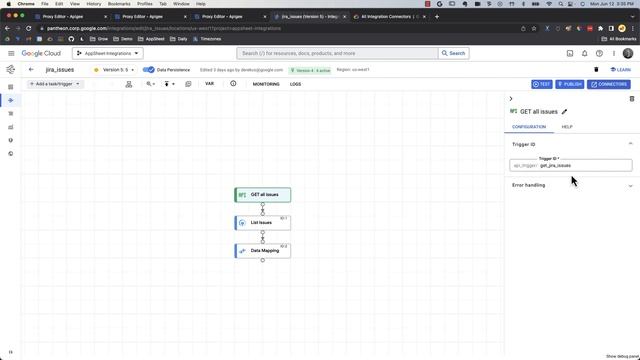Open the MONITORING view
640x360 pixels.
click(x=266, y=84)
